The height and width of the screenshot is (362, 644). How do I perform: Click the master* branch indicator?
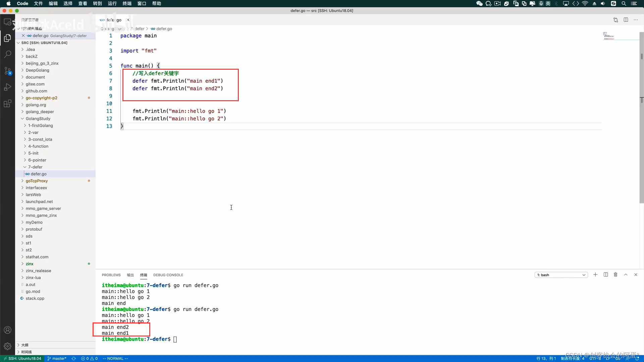click(x=57, y=358)
